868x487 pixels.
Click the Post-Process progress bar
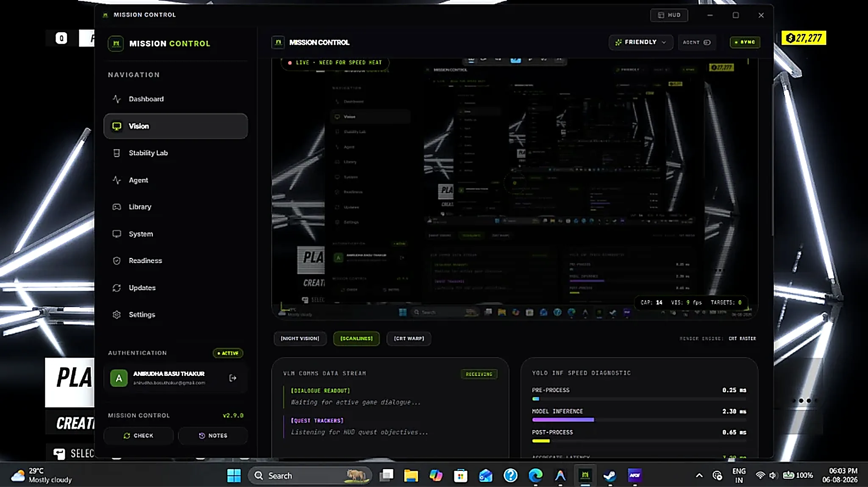[639, 441]
